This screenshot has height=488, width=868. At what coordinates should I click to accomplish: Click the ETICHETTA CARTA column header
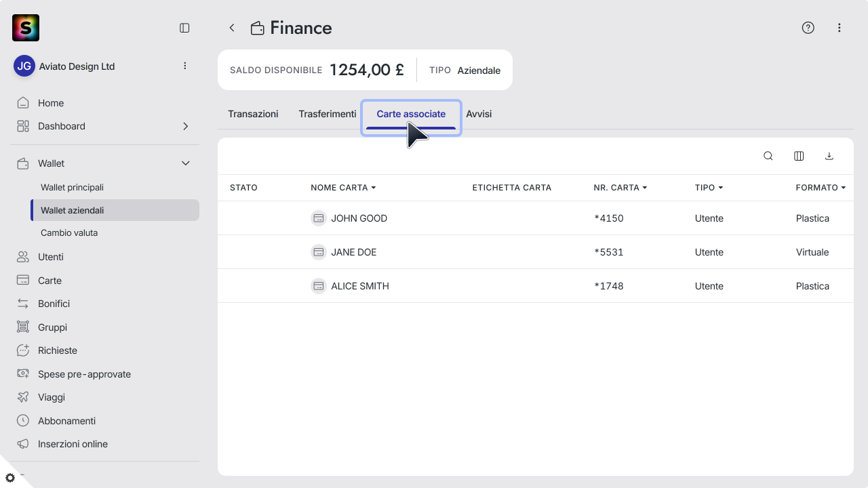[x=512, y=188]
